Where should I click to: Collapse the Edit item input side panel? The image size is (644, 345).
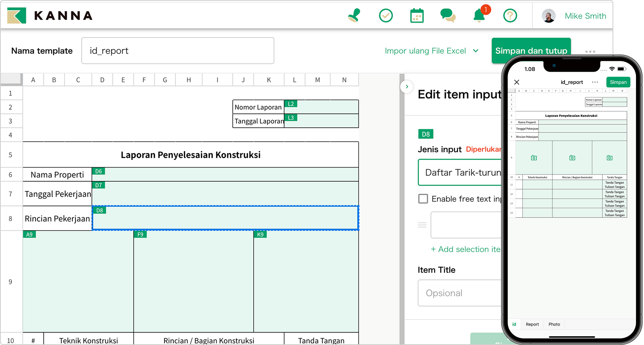click(407, 87)
